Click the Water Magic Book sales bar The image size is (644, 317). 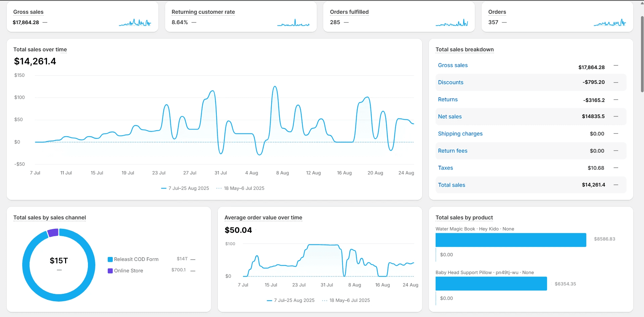pos(511,240)
